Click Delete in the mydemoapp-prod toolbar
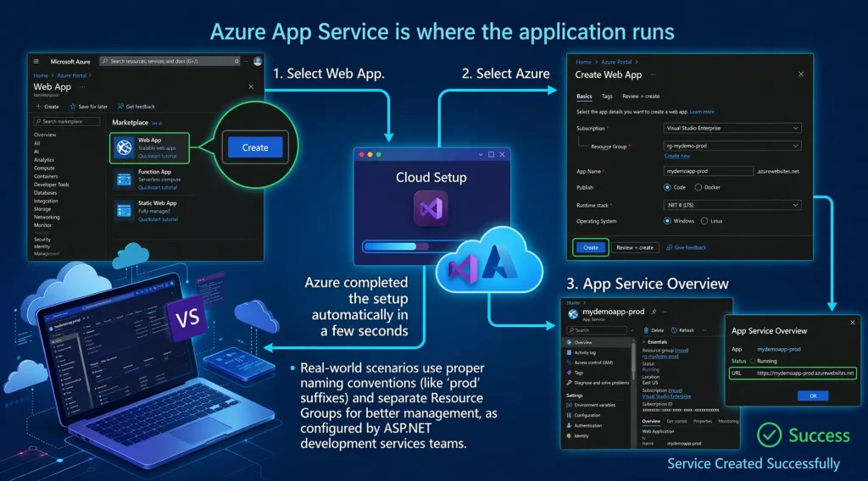This screenshot has height=481, width=868. click(x=654, y=330)
